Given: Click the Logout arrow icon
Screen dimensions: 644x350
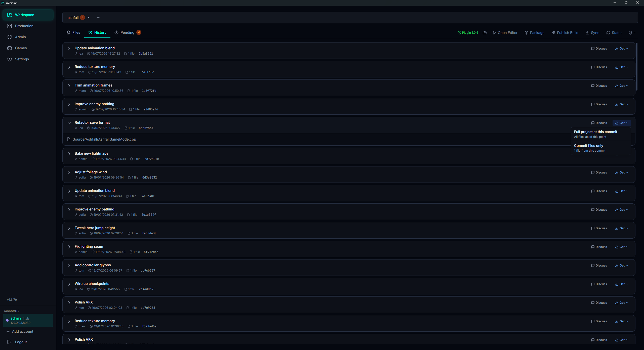Looking at the screenshot, I should point(10,342).
